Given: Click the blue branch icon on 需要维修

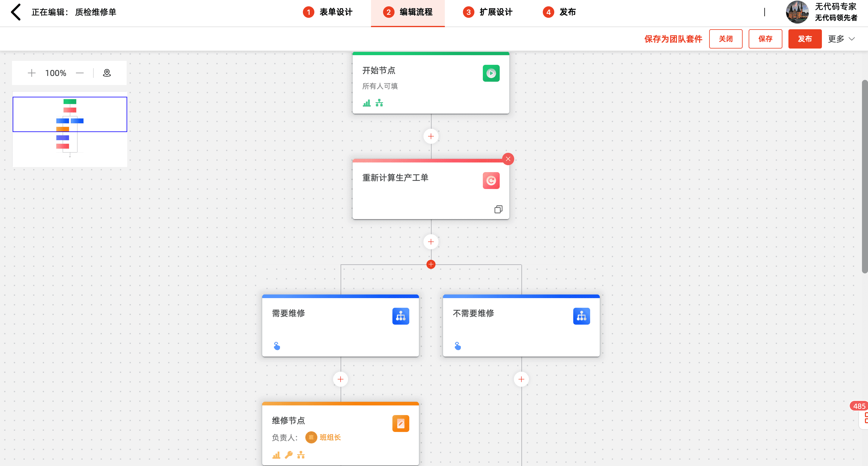Looking at the screenshot, I should click(400, 316).
